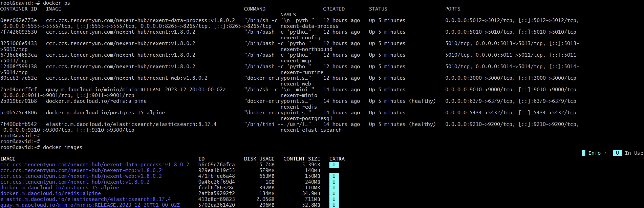Click the 'U' badge for nexent-data-process image
The height and width of the screenshot is (208, 644).
tap(334, 165)
